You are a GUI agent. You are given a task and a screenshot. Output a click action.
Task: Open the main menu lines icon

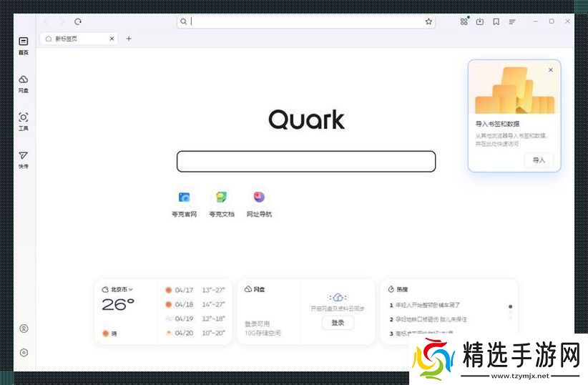[x=512, y=21]
